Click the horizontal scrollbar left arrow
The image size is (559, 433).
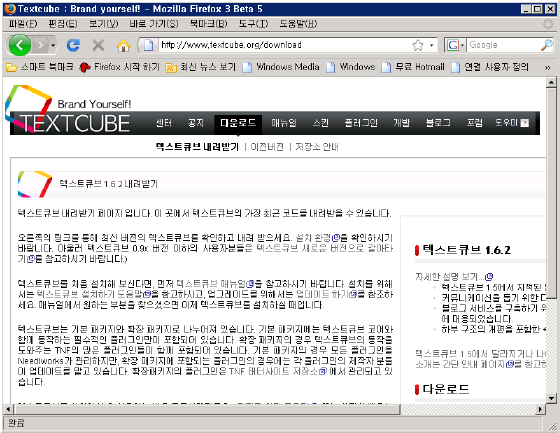coord(9,409)
